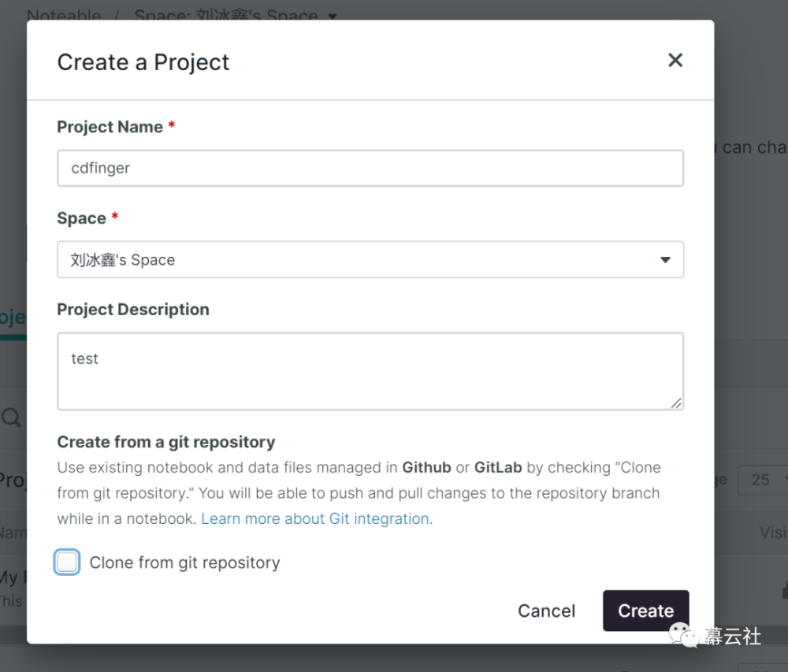The width and height of the screenshot is (788, 672).
Task: Click the Create button
Action: click(x=646, y=611)
